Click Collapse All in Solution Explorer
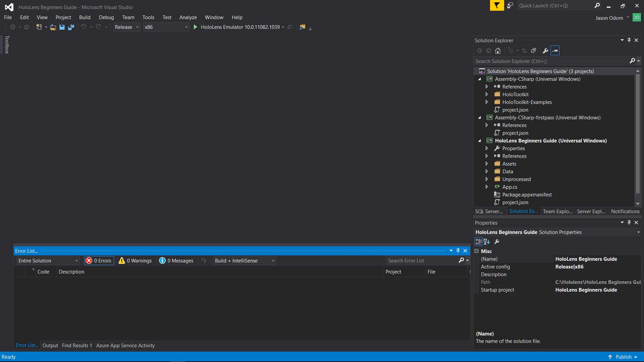The width and height of the screenshot is (644, 362). (533, 51)
